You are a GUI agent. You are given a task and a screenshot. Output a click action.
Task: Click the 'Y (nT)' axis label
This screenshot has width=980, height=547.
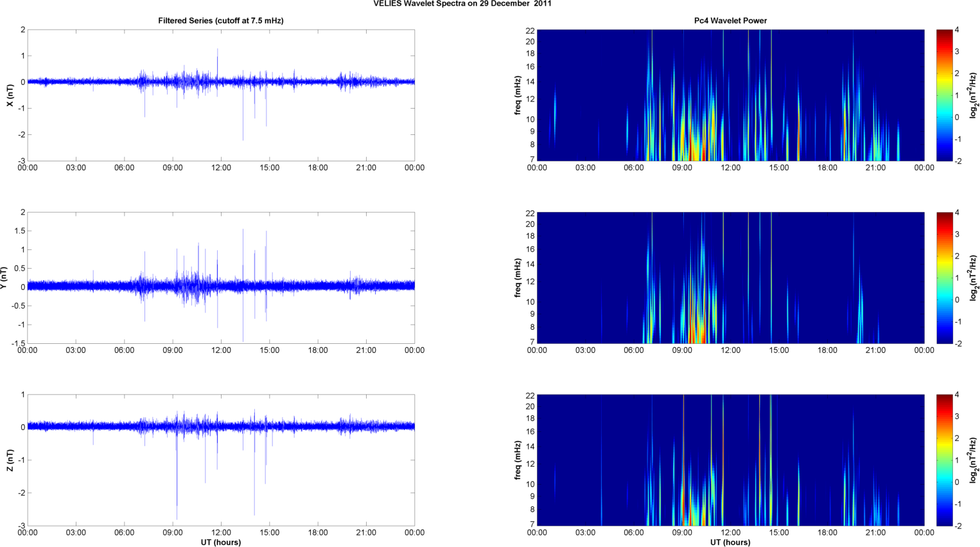4,278
